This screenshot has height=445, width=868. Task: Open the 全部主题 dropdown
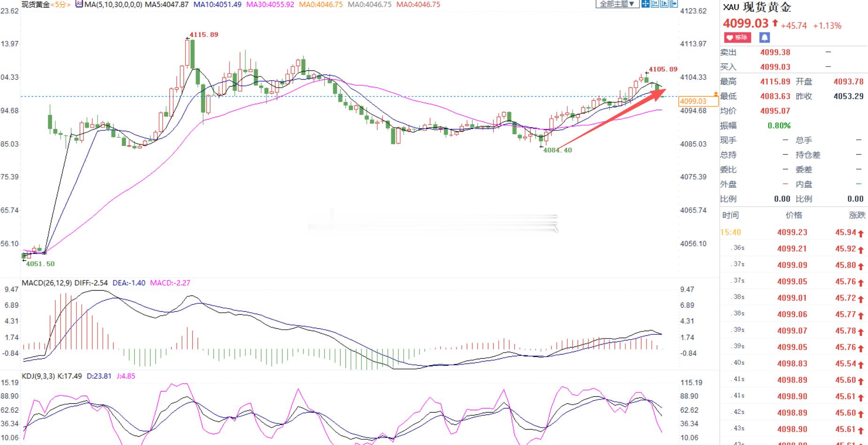617,4
